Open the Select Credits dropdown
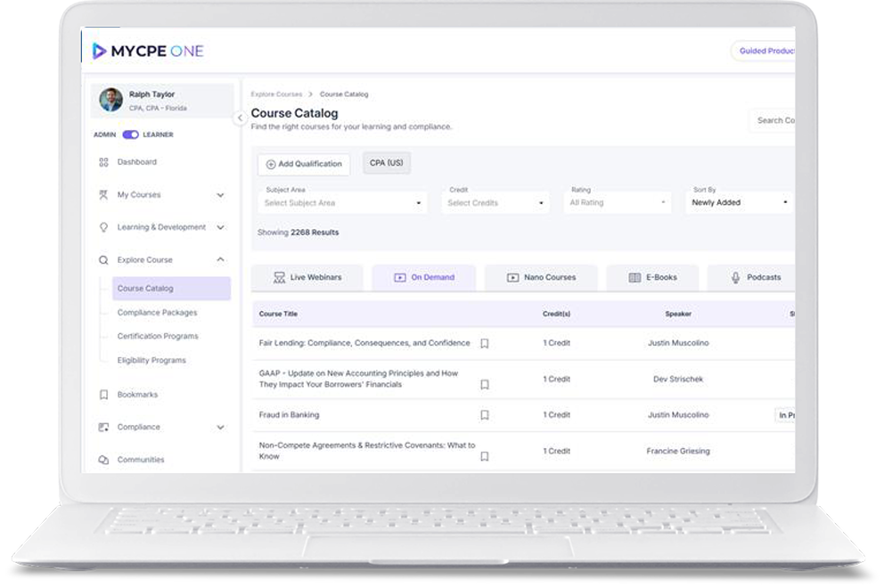The width and height of the screenshot is (884, 588). (x=495, y=203)
